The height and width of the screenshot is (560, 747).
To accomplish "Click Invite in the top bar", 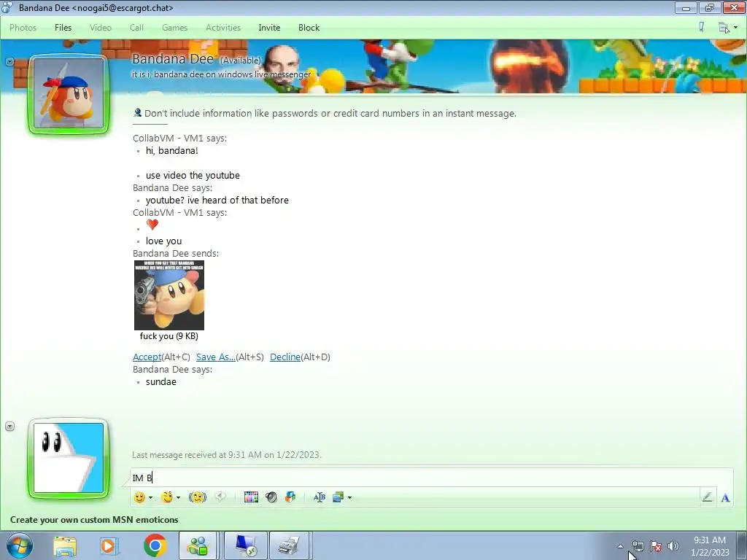I will 269,28.
